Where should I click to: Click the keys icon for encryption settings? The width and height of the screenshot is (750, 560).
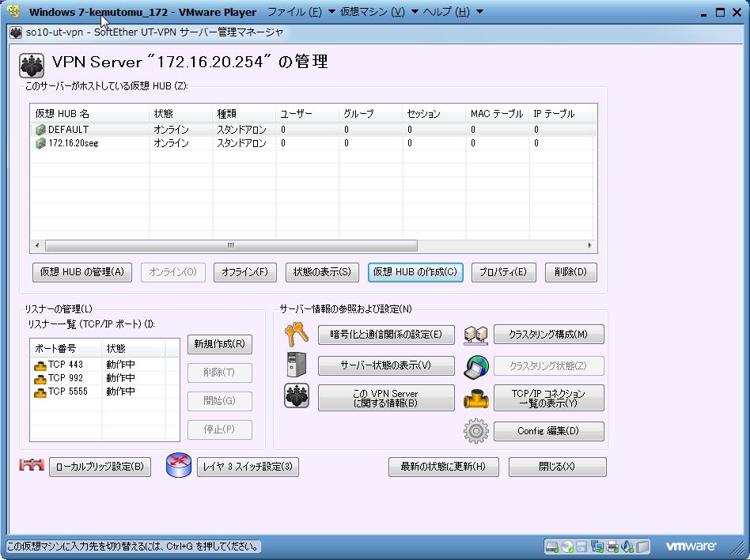[296, 335]
